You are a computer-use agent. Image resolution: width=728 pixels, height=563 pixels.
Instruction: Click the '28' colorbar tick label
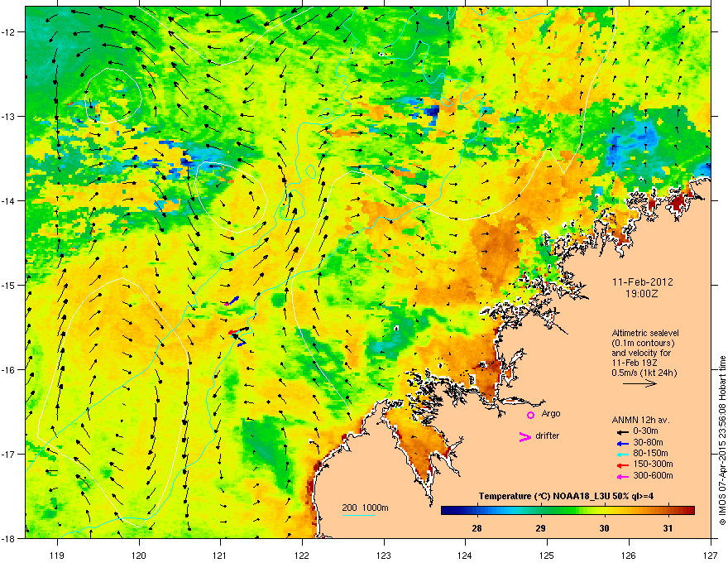(477, 528)
